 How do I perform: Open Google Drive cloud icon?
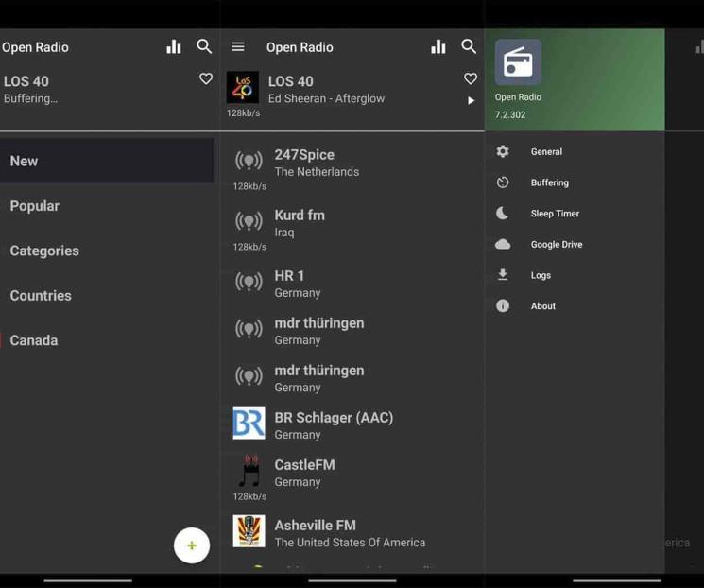point(503,244)
